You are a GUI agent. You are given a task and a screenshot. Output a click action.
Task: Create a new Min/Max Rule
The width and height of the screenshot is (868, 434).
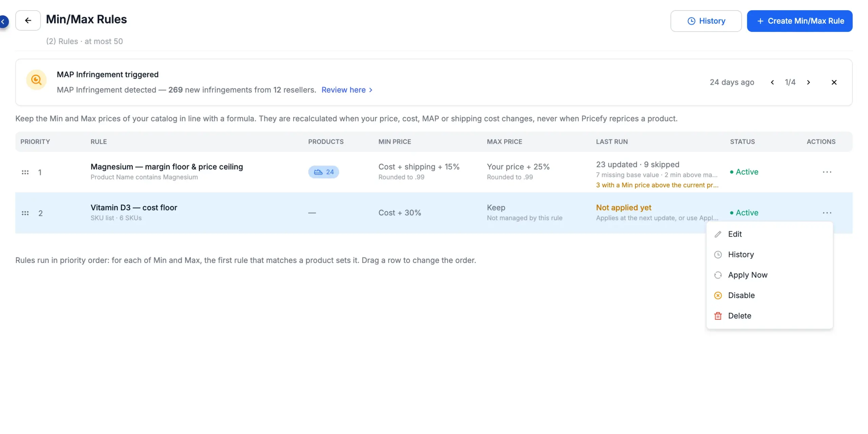pyautogui.click(x=800, y=21)
